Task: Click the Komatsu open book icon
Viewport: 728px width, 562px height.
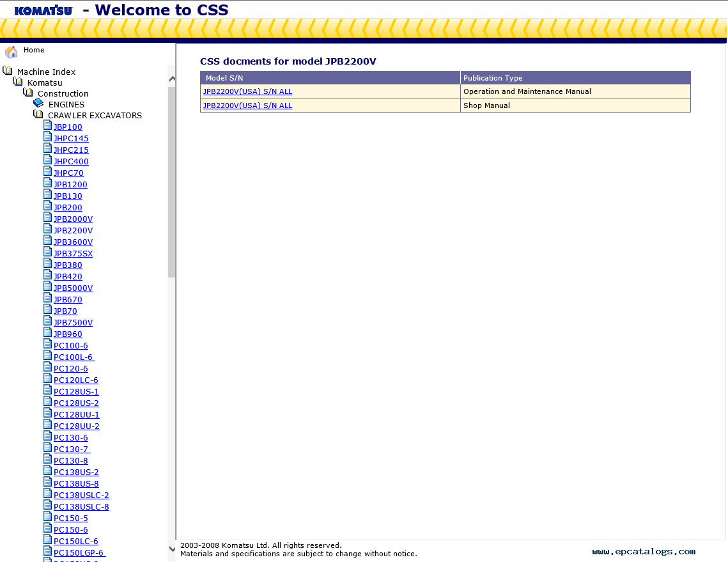Action: click(18, 82)
